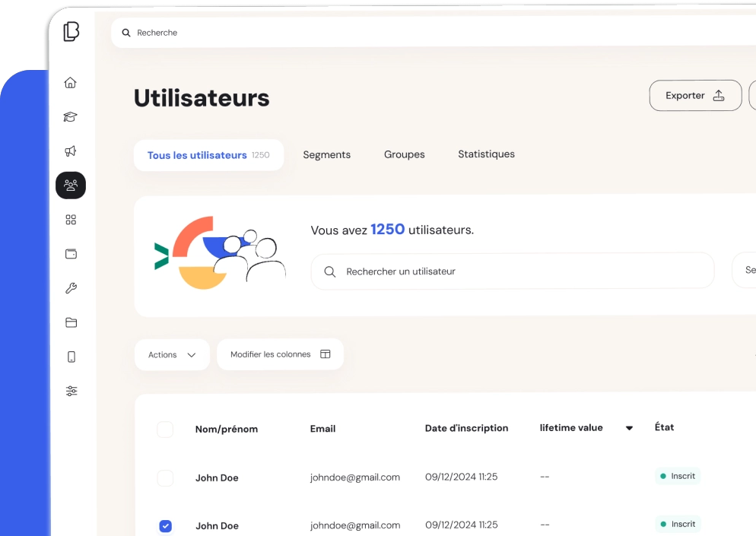Open the mobile phone icon in sidebar

click(71, 357)
